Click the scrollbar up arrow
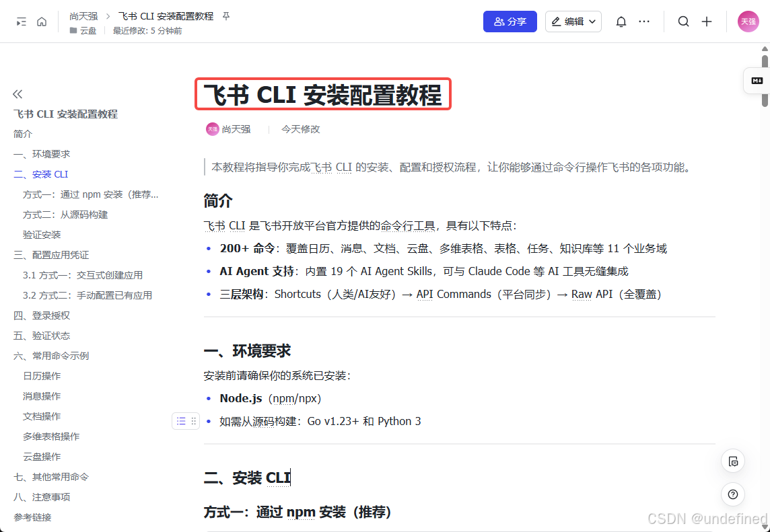 click(x=765, y=48)
